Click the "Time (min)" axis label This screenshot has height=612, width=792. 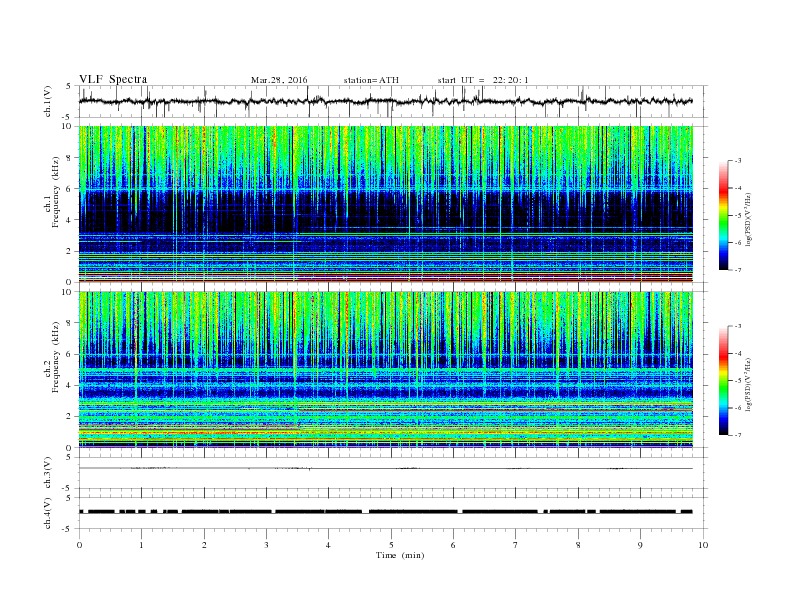coord(400,555)
